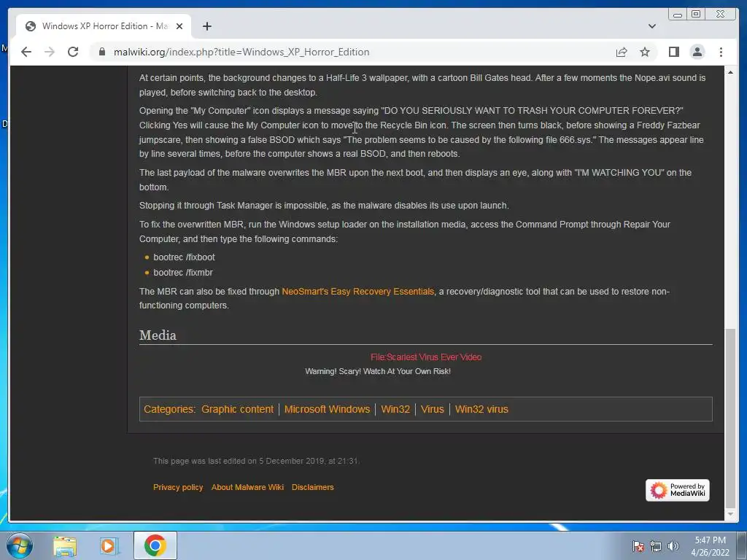Open the Graphic content category
This screenshot has height=560, width=747.
(237, 409)
